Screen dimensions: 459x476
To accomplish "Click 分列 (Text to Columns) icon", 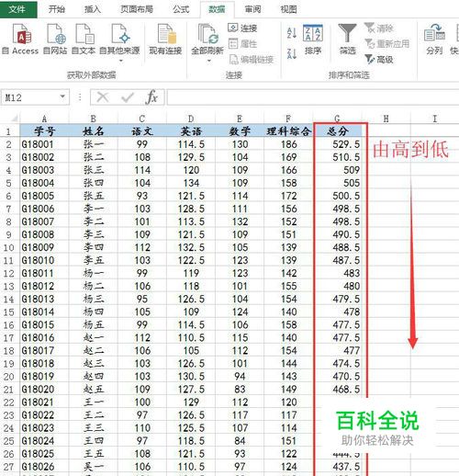I will [x=434, y=33].
